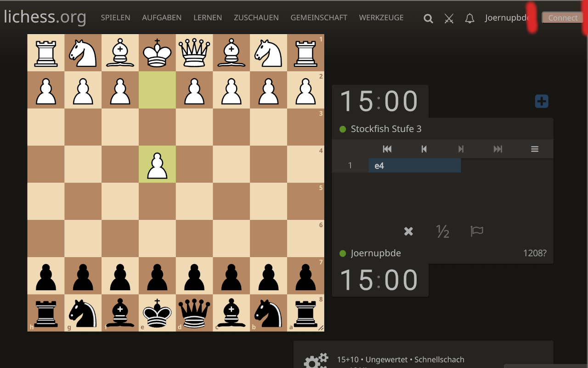Open the GEMEINSCHAFT menu
Screen dimensions: 588x368
pos(319,17)
